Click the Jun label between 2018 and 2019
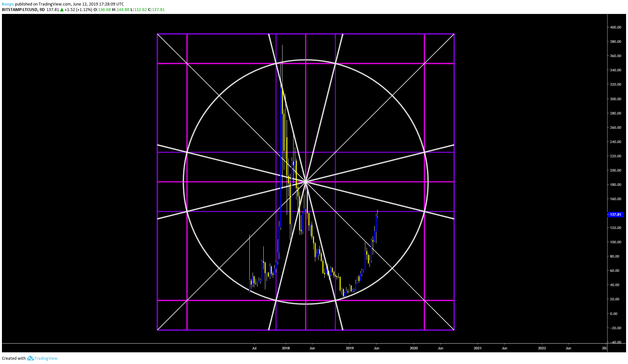The height and width of the screenshot is (364, 628). coord(312,348)
